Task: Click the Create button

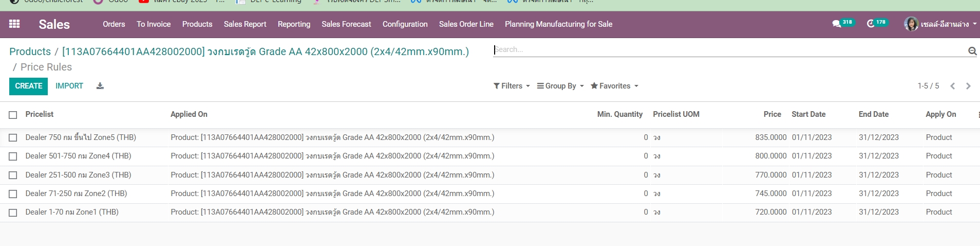Action: [28, 86]
